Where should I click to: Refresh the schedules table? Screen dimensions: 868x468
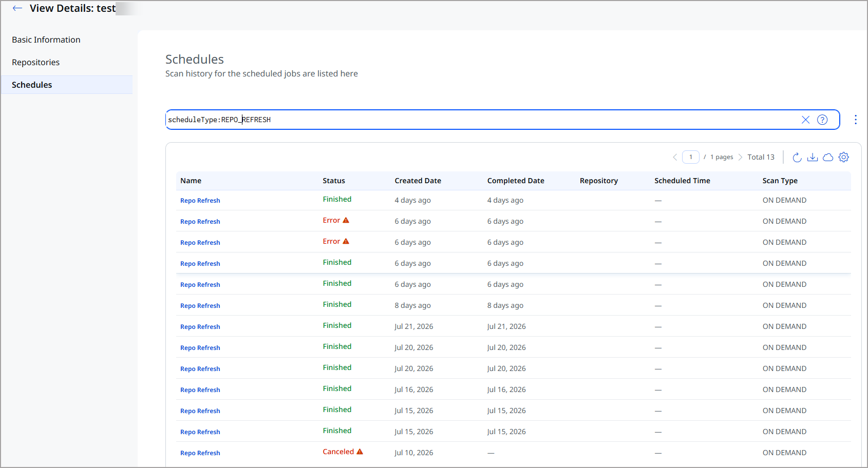(x=797, y=157)
